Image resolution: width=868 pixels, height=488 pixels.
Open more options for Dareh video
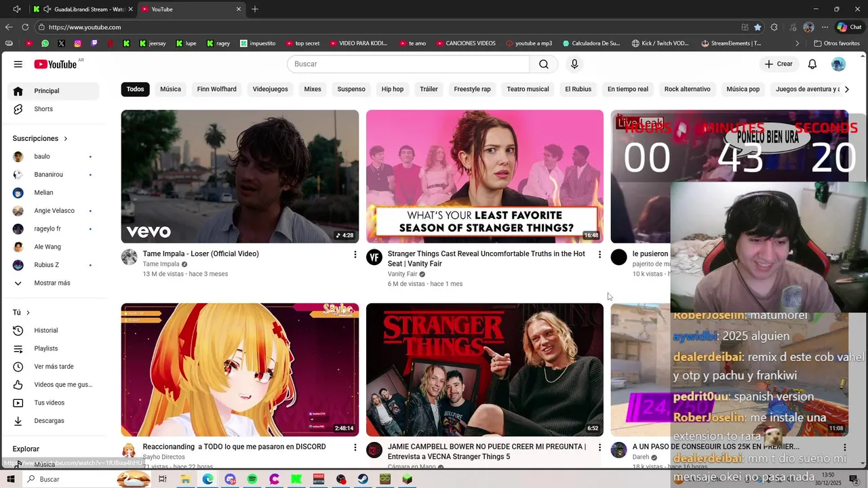tap(844, 447)
